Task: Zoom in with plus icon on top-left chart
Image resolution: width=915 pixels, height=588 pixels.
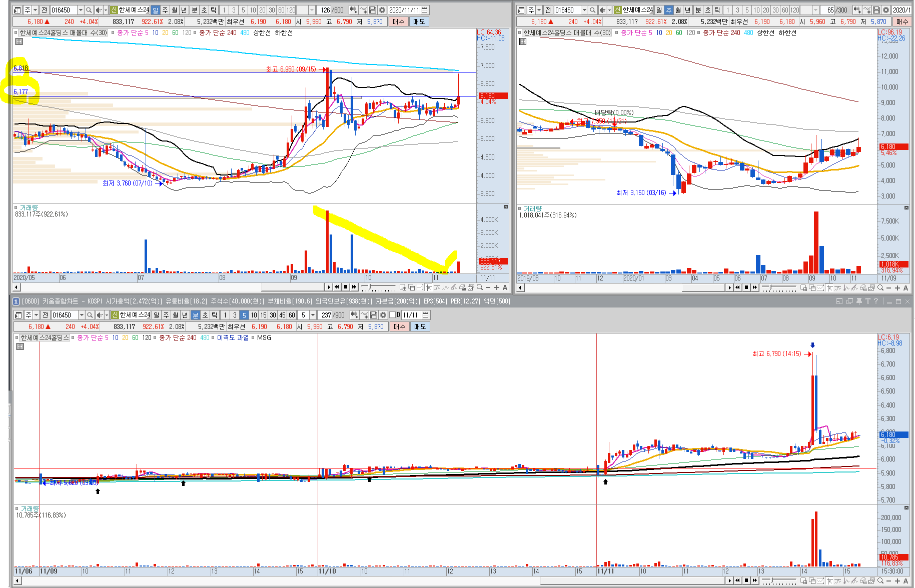Action: click(497, 287)
